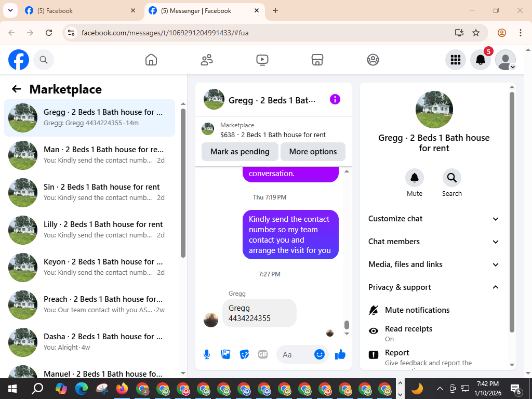Screen dimensions: 532x399
Task: Select the Messenger | Facebook browser tab
Action: point(205,10)
